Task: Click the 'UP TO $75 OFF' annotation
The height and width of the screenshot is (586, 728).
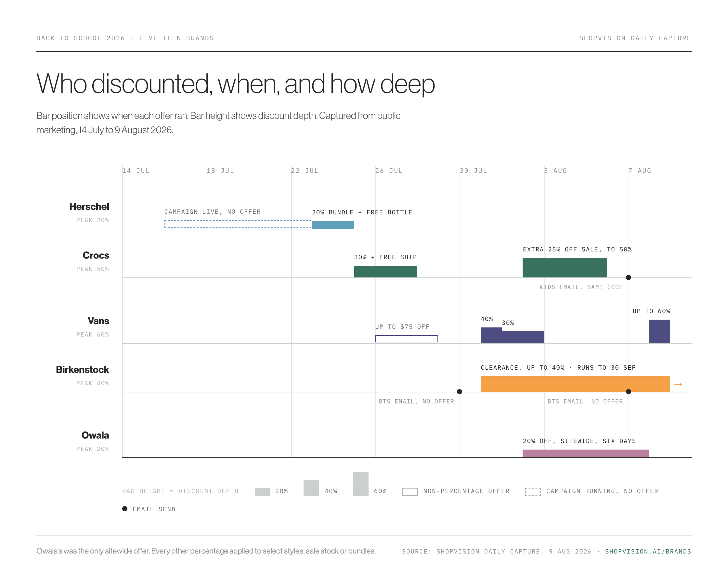Action: pyautogui.click(x=402, y=327)
